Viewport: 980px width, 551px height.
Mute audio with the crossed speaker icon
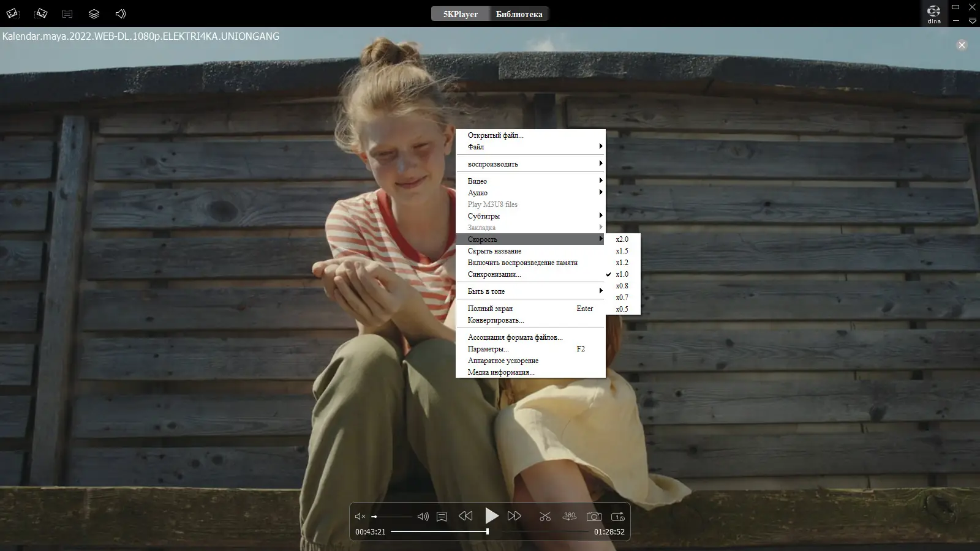pyautogui.click(x=360, y=517)
